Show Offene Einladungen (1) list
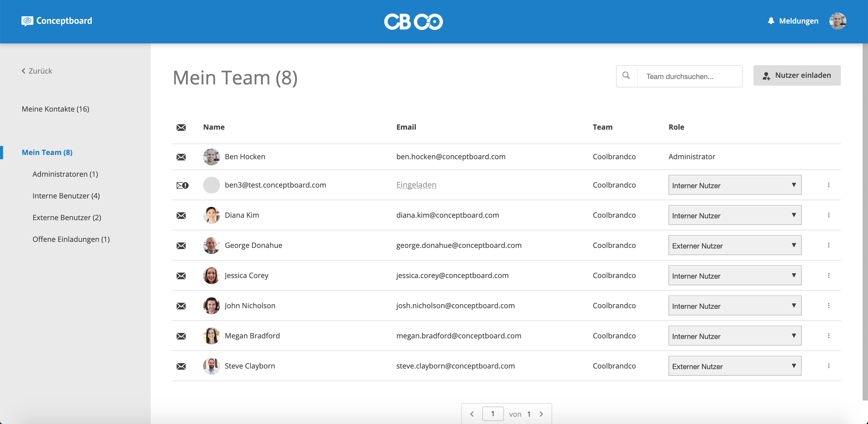Image resolution: width=868 pixels, height=424 pixels. pyautogui.click(x=71, y=239)
